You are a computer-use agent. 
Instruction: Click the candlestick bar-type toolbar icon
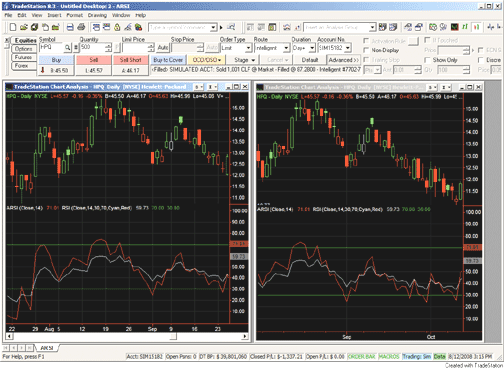477,27
